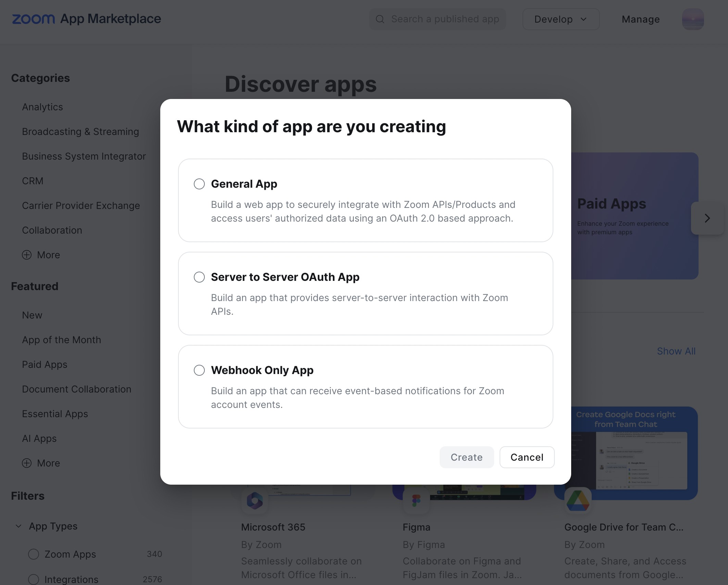This screenshot has width=728, height=585.
Task: Open the Collaboration category
Action: click(x=52, y=230)
